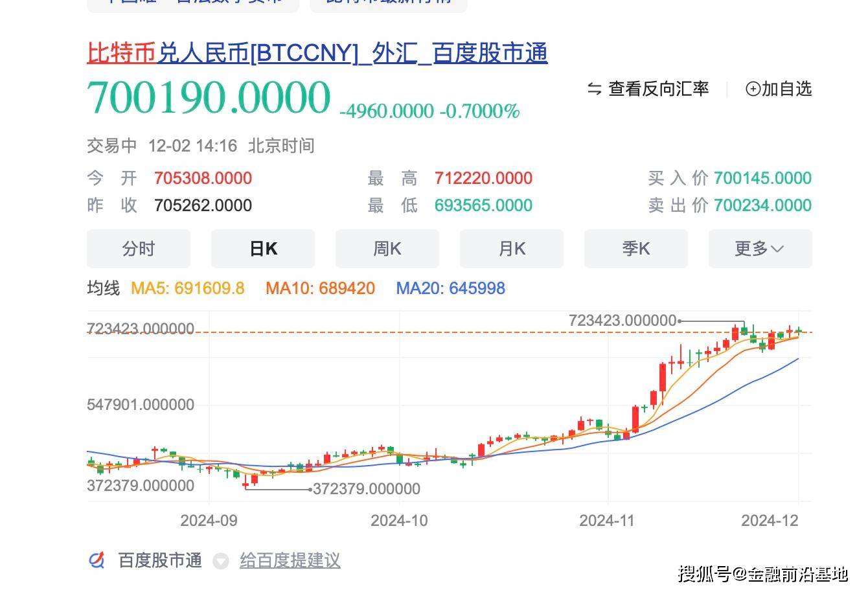Image resolution: width=868 pixels, height=592 pixels.
Task: Click the MA10: 689420 indicator
Action: (321, 288)
